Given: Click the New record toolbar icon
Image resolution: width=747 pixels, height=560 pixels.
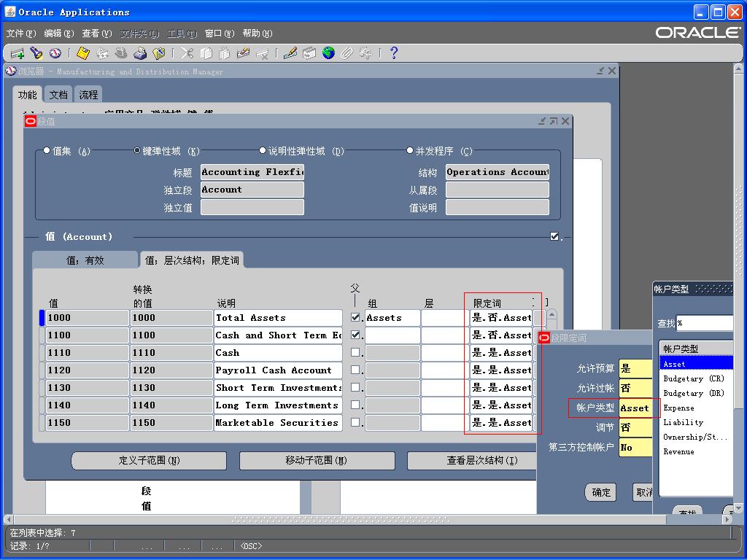Looking at the screenshot, I should tap(18, 53).
